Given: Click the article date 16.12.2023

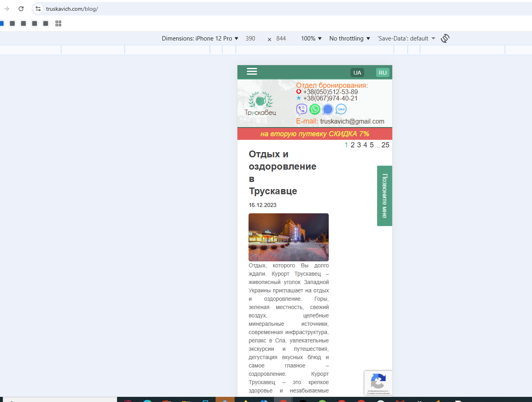Looking at the screenshot, I should tap(262, 205).
